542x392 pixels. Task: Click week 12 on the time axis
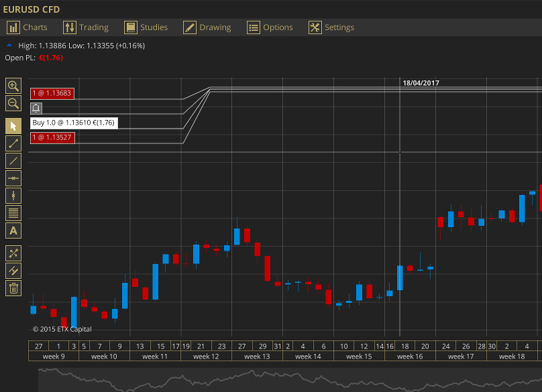tap(206, 356)
